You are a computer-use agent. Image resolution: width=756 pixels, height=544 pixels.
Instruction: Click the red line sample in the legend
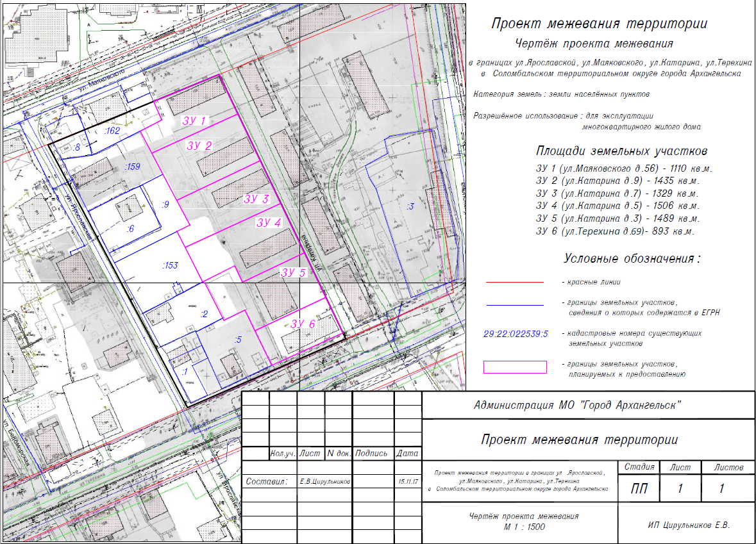pyautogui.click(x=515, y=282)
